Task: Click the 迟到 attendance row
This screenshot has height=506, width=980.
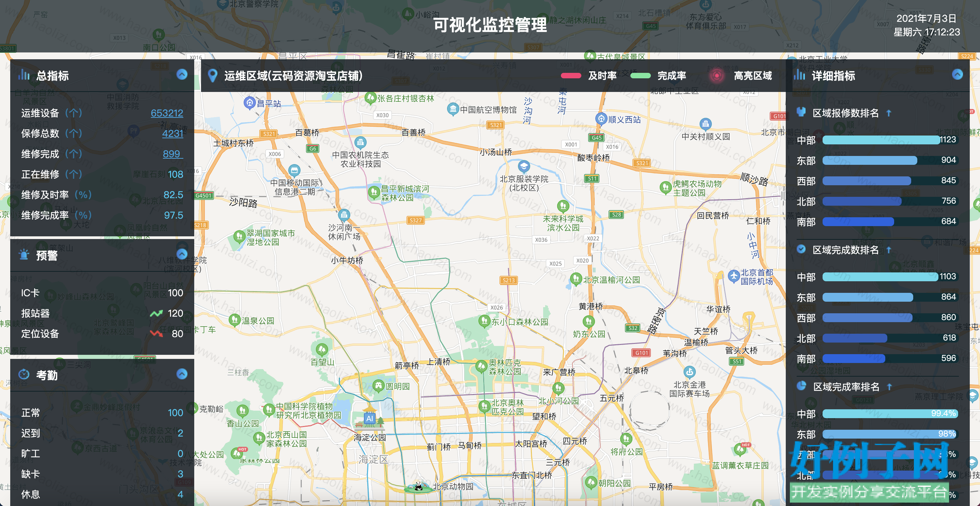Action: tap(102, 433)
